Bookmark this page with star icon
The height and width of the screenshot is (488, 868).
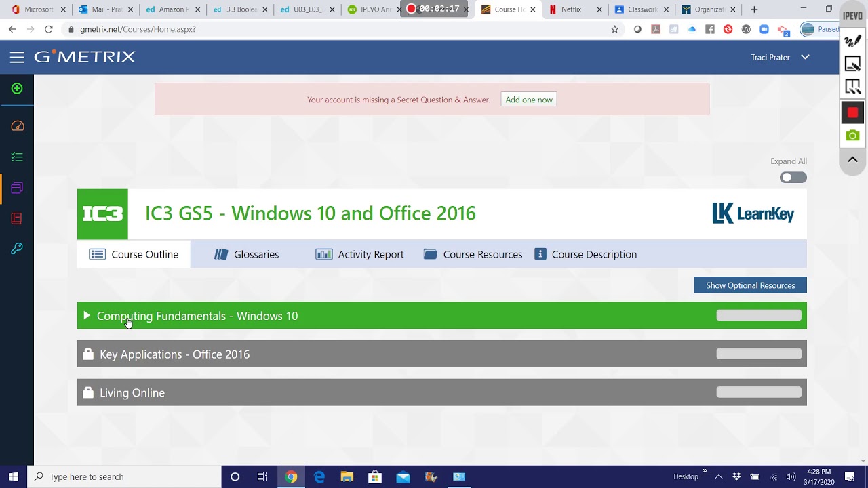[x=614, y=29]
